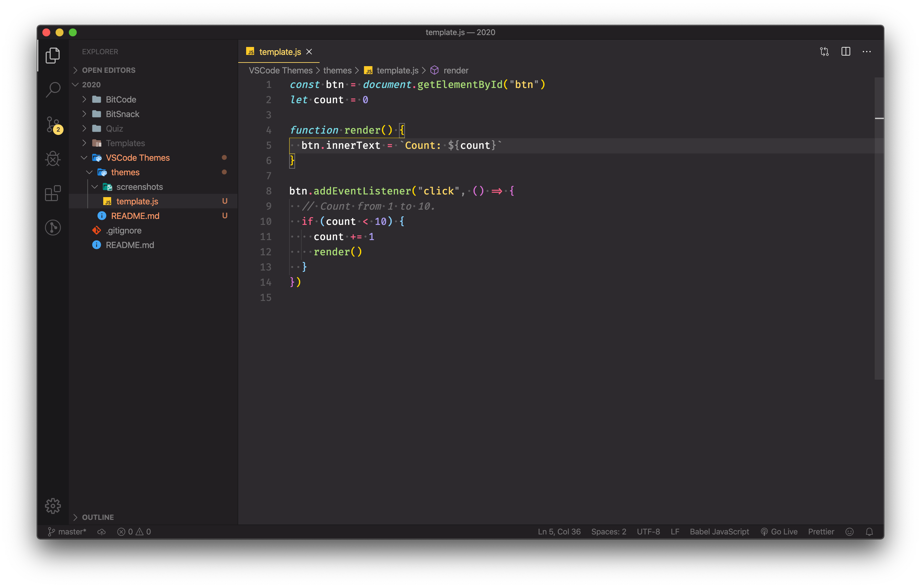
Task: Expand the BitCode folder
Action: (x=121, y=100)
